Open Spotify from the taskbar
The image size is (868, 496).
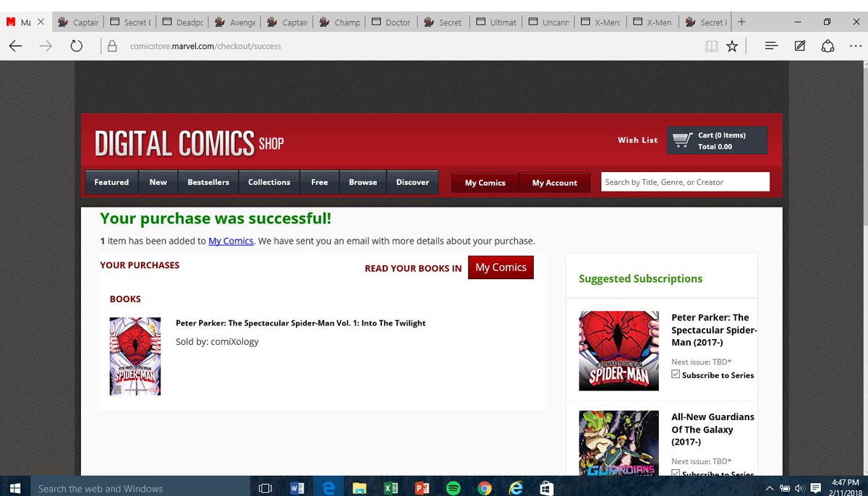[454, 488]
